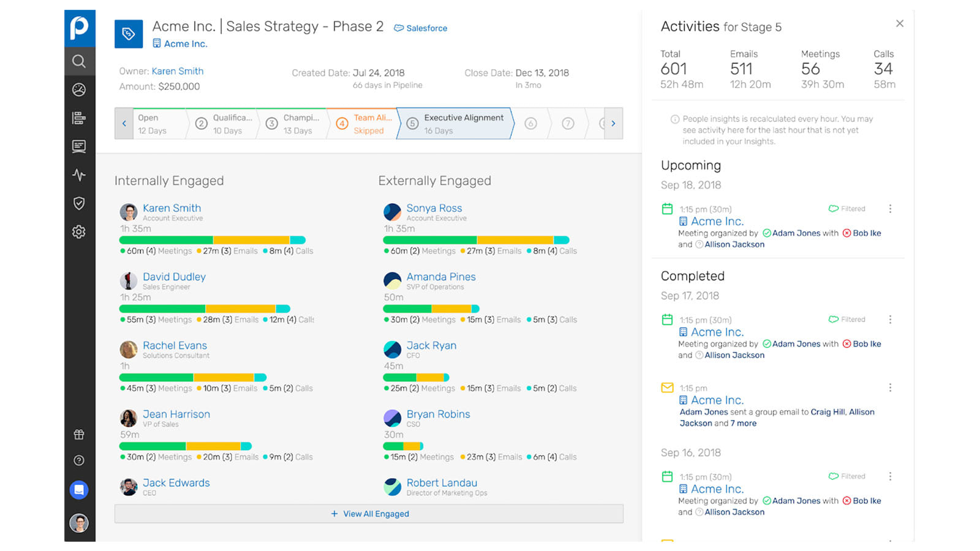Click calendar icon for Sep 16 meeting
The width and height of the screenshot is (980, 551).
(x=667, y=476)
